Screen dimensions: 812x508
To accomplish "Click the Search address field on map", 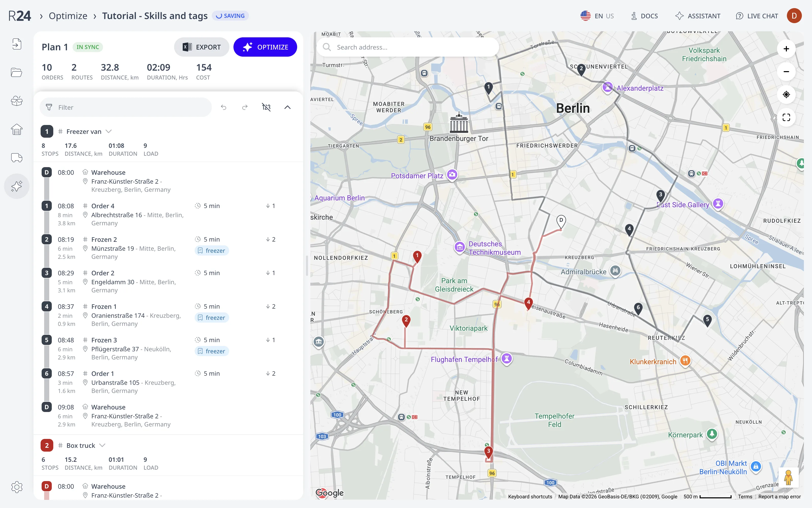I will click(x=408, y=47).
